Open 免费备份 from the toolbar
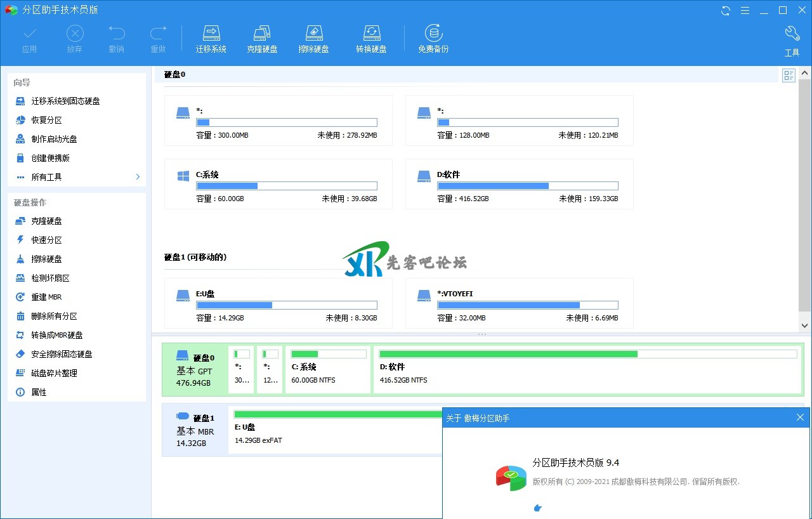812x519 pixels. click(433, 39)
